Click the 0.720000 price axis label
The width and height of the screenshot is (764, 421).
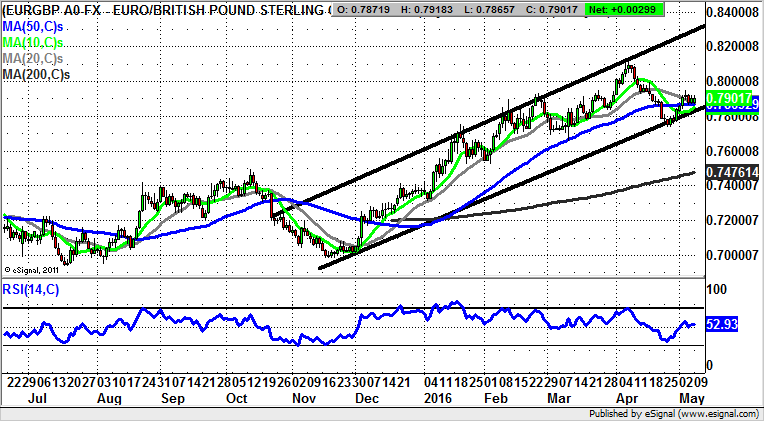731,220
